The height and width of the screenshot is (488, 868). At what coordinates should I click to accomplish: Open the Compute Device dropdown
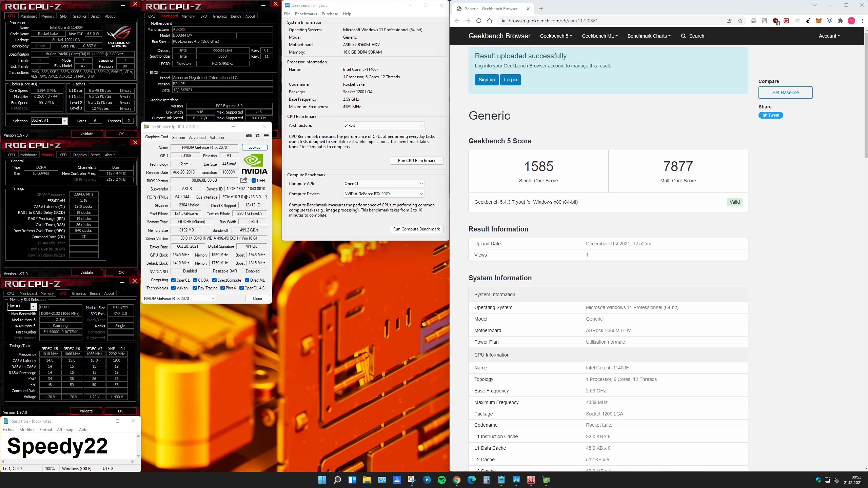(383, 194)
